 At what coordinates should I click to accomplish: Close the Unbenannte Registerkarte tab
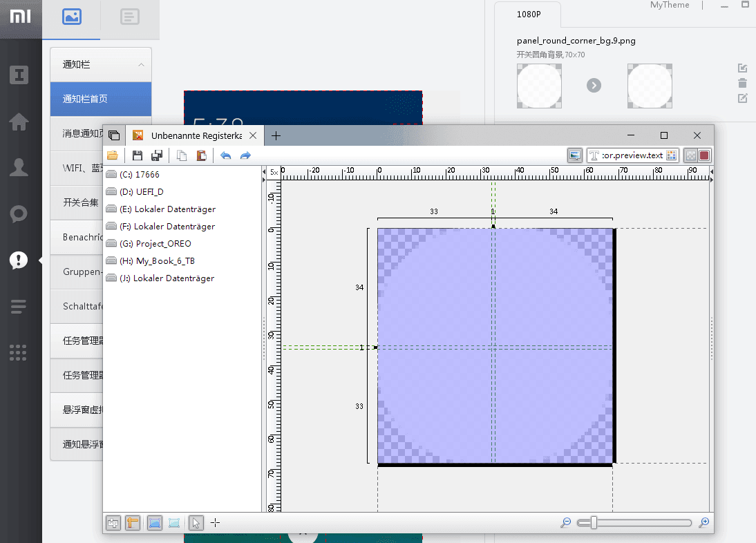tap(253, 136)
